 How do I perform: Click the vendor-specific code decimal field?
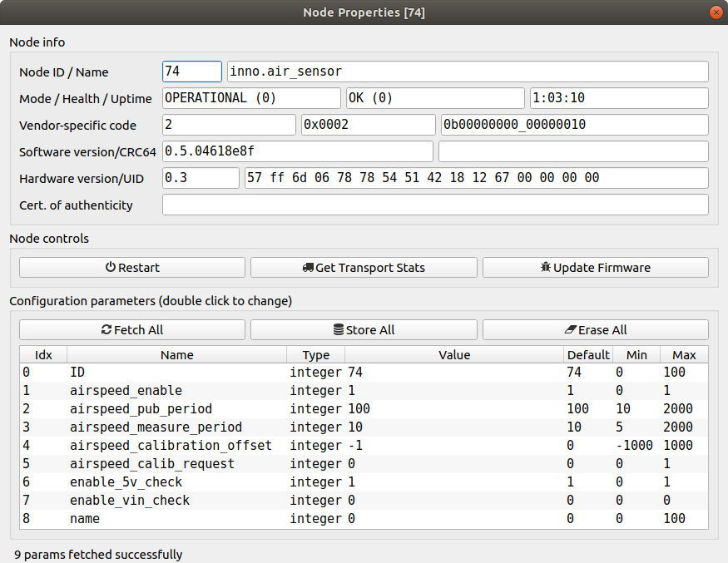pyautogui.click(x=229, y=125)
